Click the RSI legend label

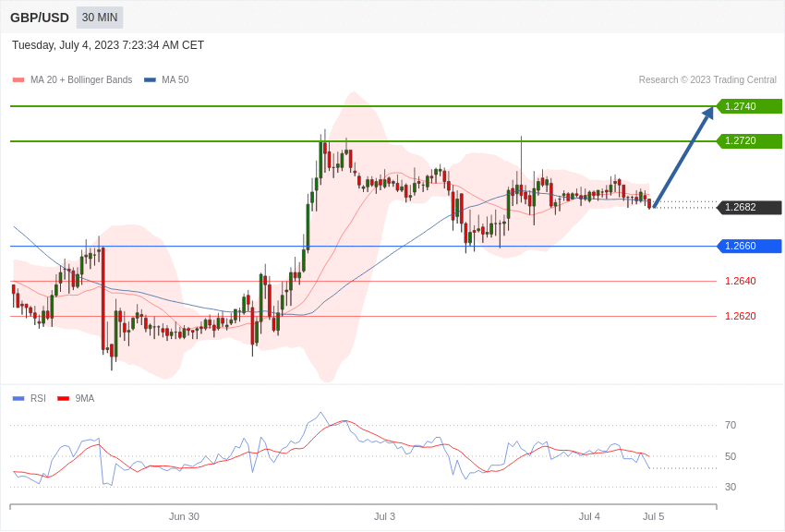pyautogui.click(x=38, y=398)
